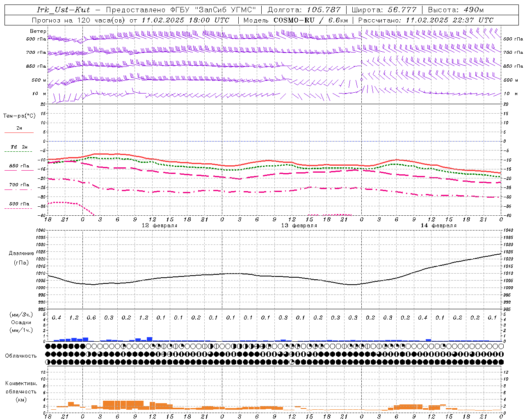
Task: Click the '500 гПа' temperature legend entry
Action: point(19,204)
